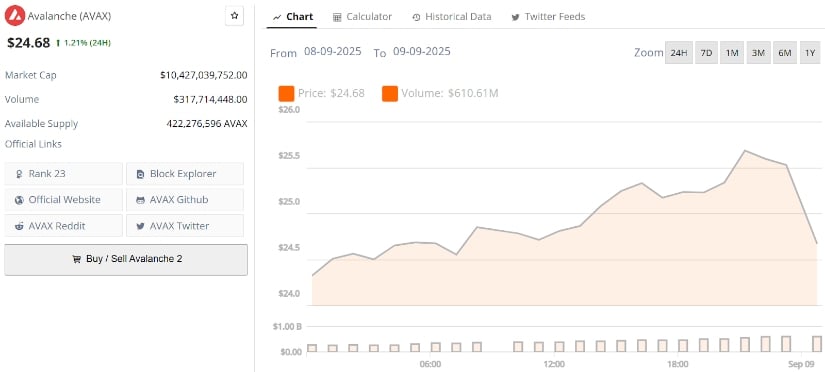Add AVAX to favorites with star icon

[x=234, y=16]
